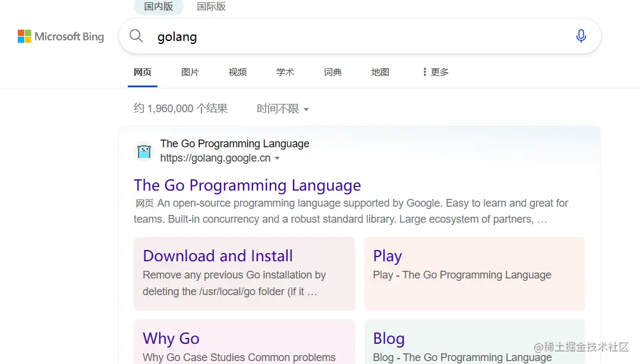This screenshot has height=364, width=640.
Task: Open the Blog sitelink
Action: tap(389, 338)
